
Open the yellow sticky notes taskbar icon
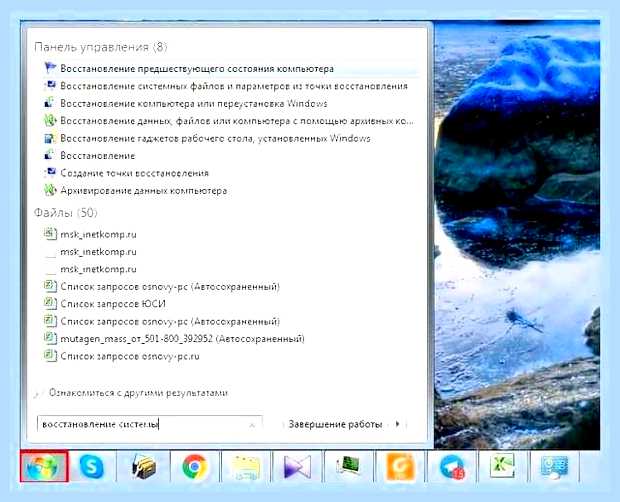click(x=246, y=468)
